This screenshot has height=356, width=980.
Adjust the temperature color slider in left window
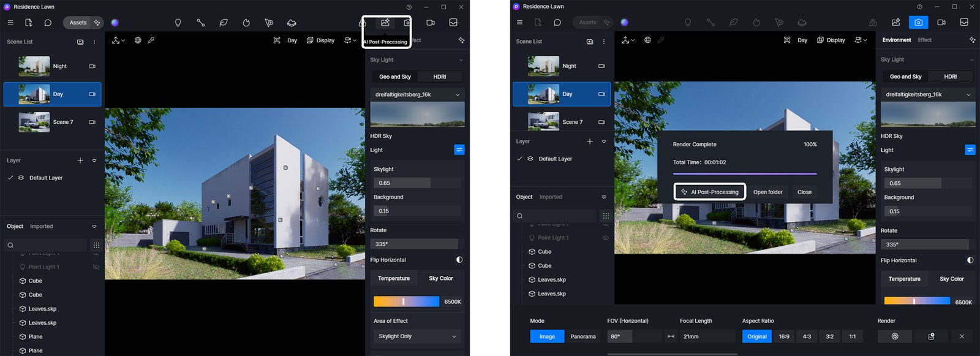pyautogui.click(x=406, y=301)
